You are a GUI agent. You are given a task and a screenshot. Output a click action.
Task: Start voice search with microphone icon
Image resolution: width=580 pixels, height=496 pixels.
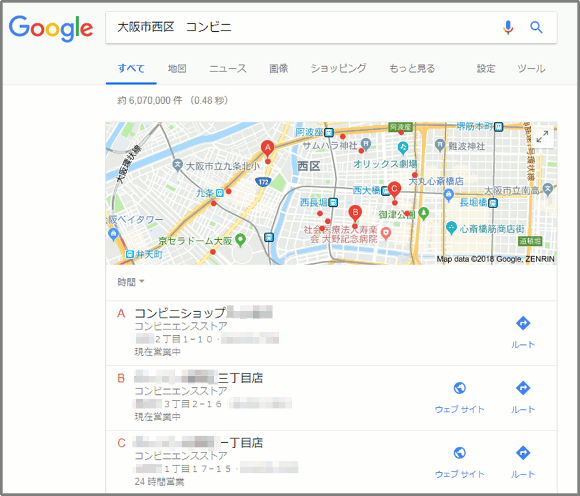tap(508, 27)
